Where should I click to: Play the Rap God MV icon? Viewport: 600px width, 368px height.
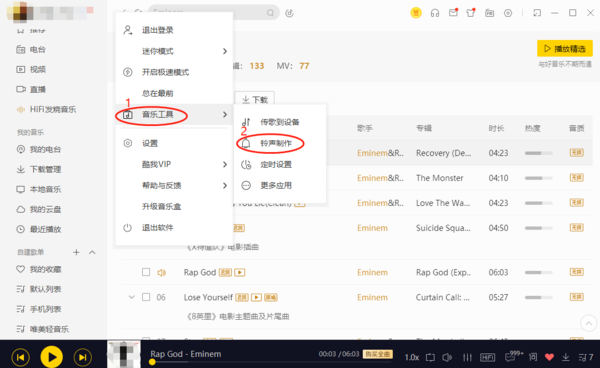coord(240,272)
